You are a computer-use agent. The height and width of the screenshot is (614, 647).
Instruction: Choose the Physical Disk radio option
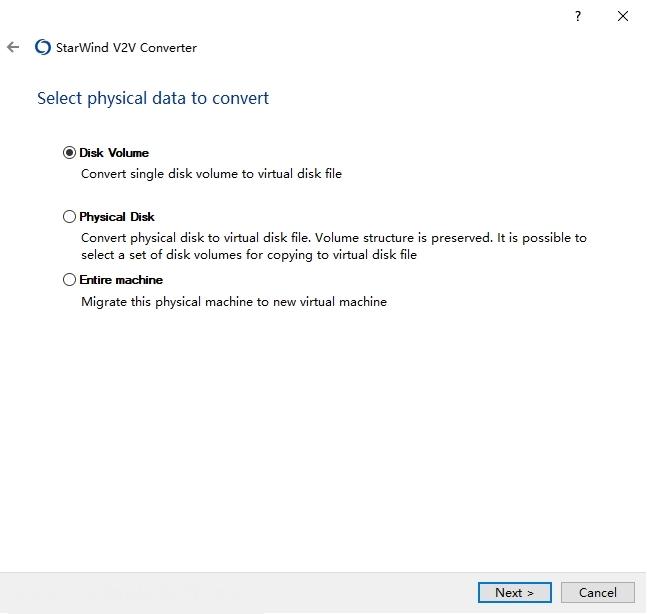pyautogui.click(x=69, y=217)
